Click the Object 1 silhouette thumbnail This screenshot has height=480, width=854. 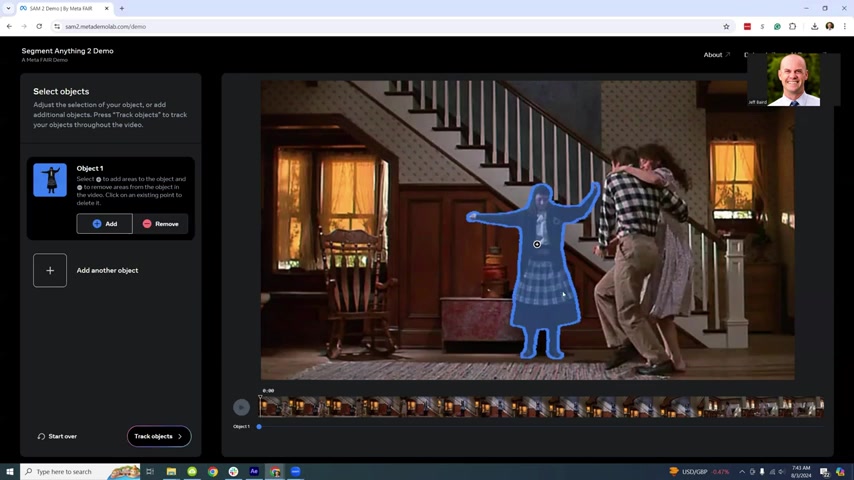[50, 180]
